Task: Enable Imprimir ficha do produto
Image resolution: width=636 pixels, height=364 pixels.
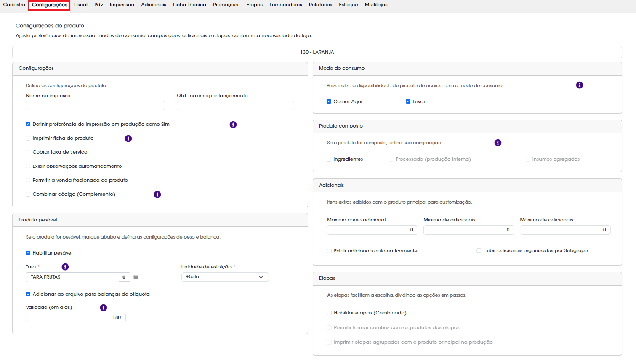Action: [28, 138]
